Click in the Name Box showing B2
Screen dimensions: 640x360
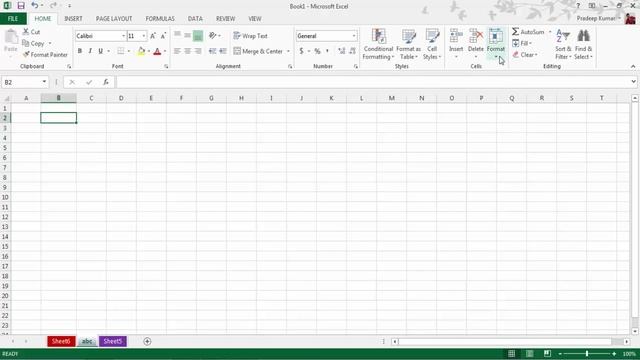pos(21,82)
